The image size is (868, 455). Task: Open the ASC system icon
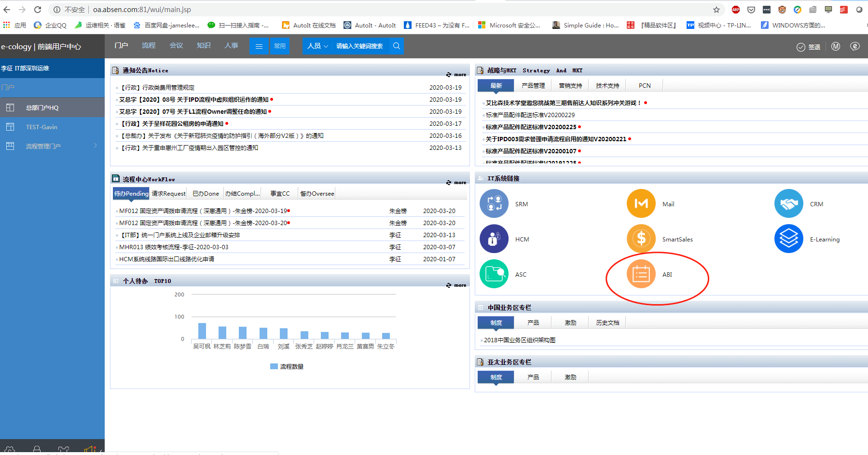[494, 274]
